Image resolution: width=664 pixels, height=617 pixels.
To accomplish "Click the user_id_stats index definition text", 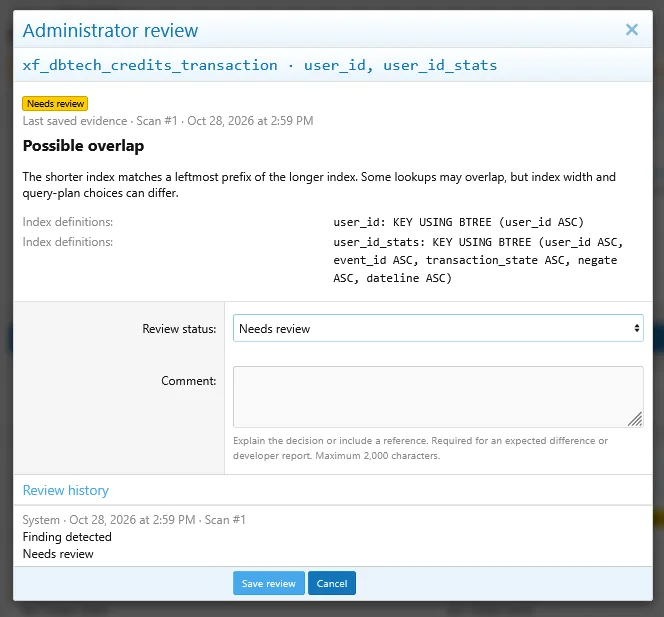I will [478, 260].
